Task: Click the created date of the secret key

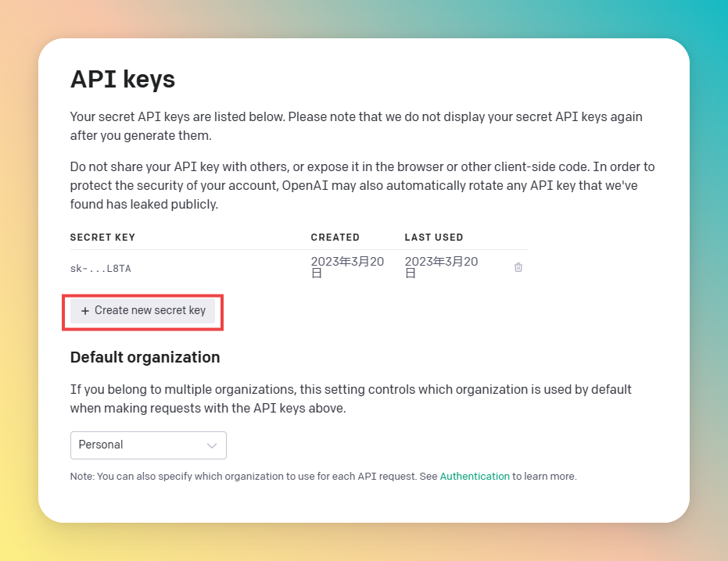Action: tap(347, 267)
